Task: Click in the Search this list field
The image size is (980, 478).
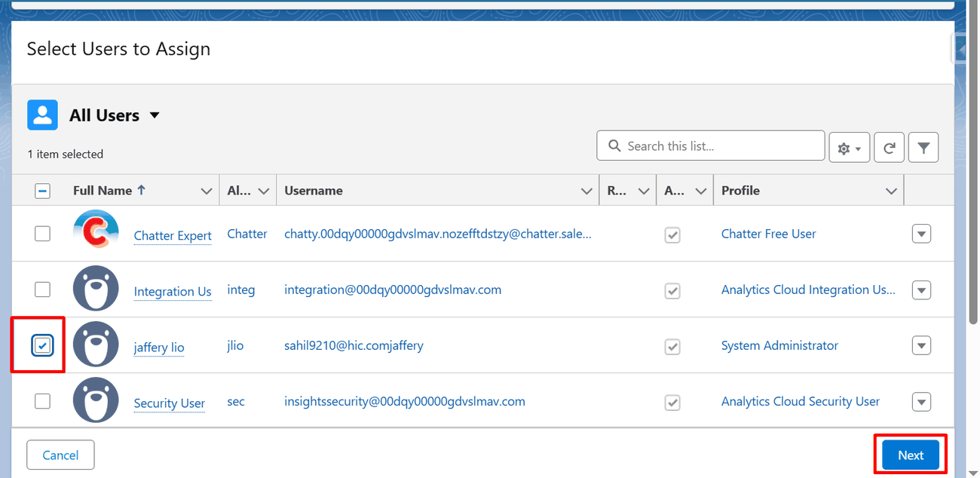Action: coord(710,146)
